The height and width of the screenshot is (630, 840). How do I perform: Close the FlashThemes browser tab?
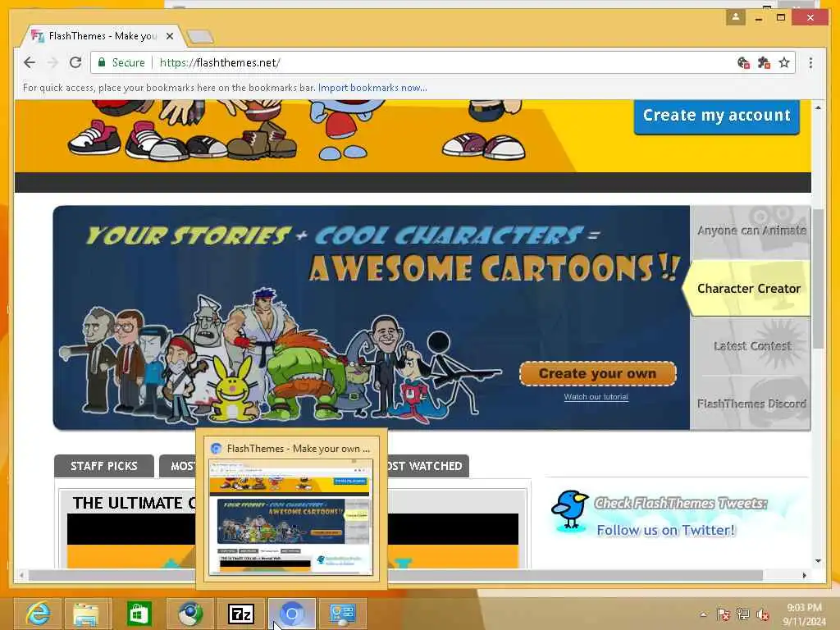169,36
